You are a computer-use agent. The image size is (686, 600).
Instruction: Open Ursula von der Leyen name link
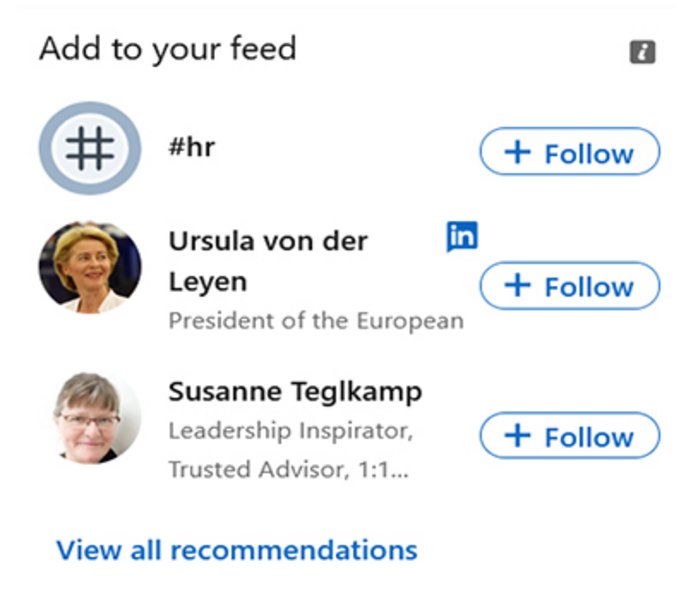pos(268,261)
